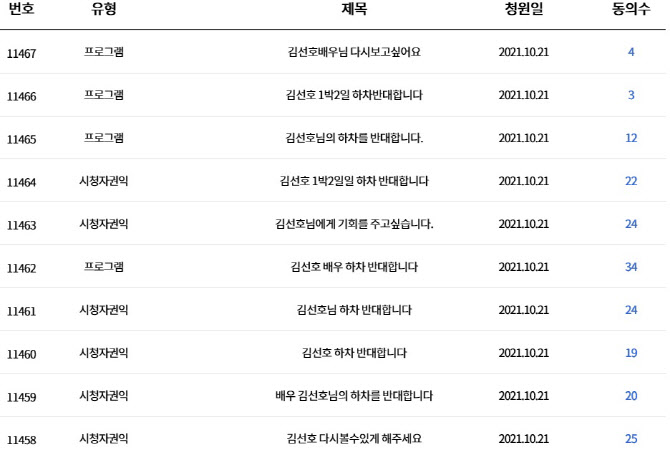This screenshot has height=454, width=670.
Task: Click 프로그램 type in row 11466
Action: [x=104, y=95]
